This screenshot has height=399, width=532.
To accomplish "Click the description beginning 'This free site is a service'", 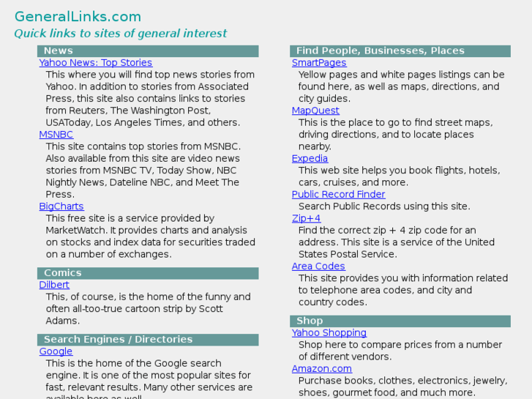I will 151,236.
